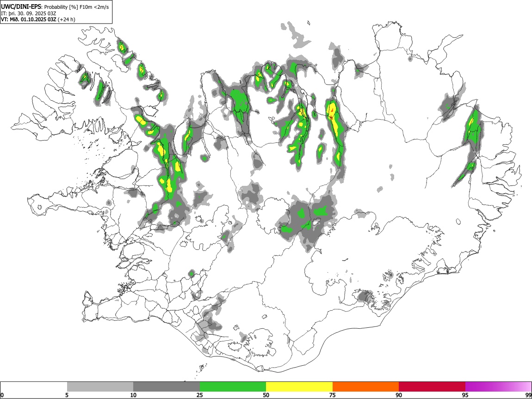Click the 'IT: þri. 30. 09. 2025 03Z' line
This screenshot has width=532, height=399.
point(29,13)
